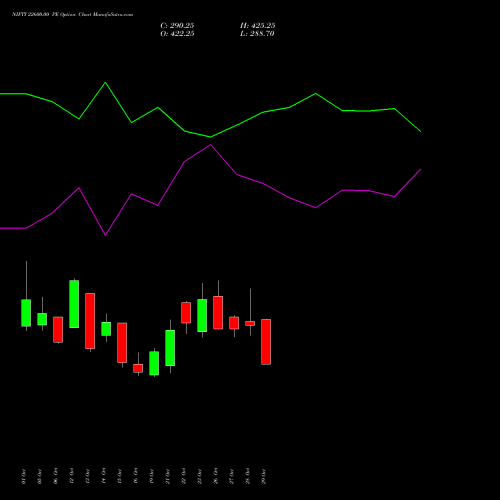
Task: Click the 26 Oct date label
Action: pyautogui.click(x=215, y=476)
